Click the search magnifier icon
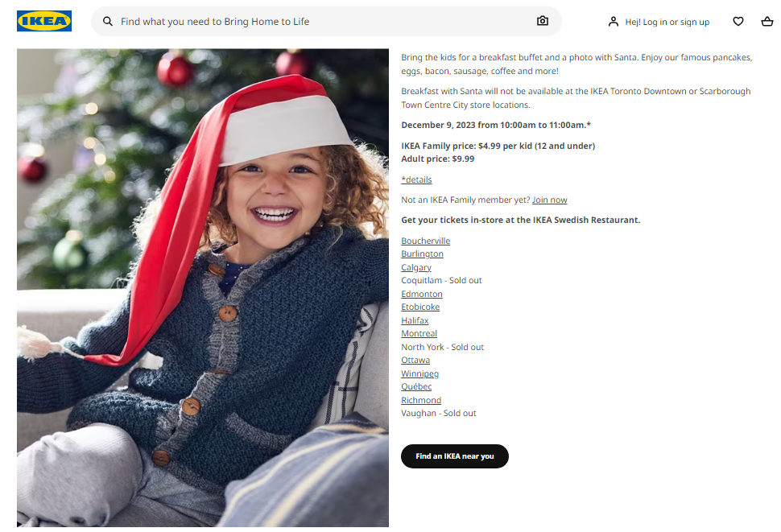The image size is (781, 532). 108,22
